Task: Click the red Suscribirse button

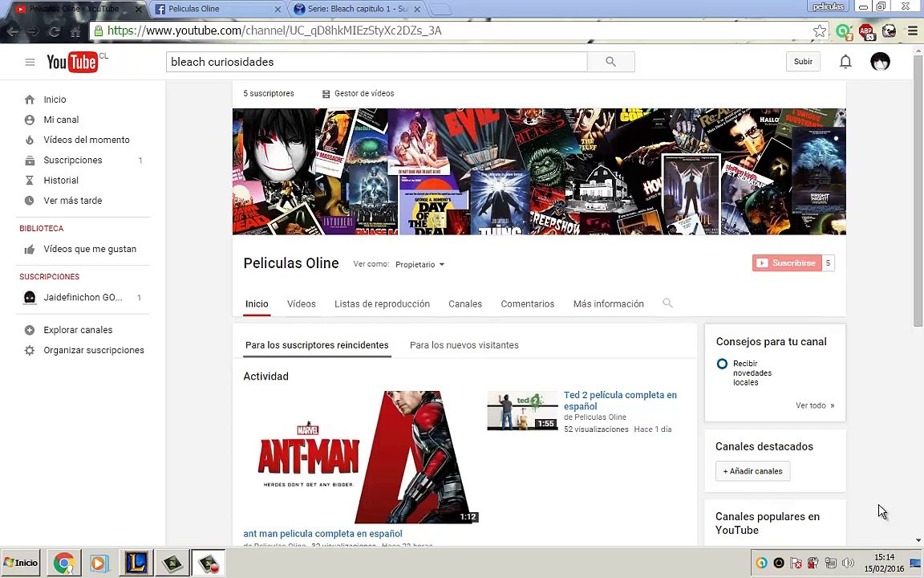Action: coord(787,263)
